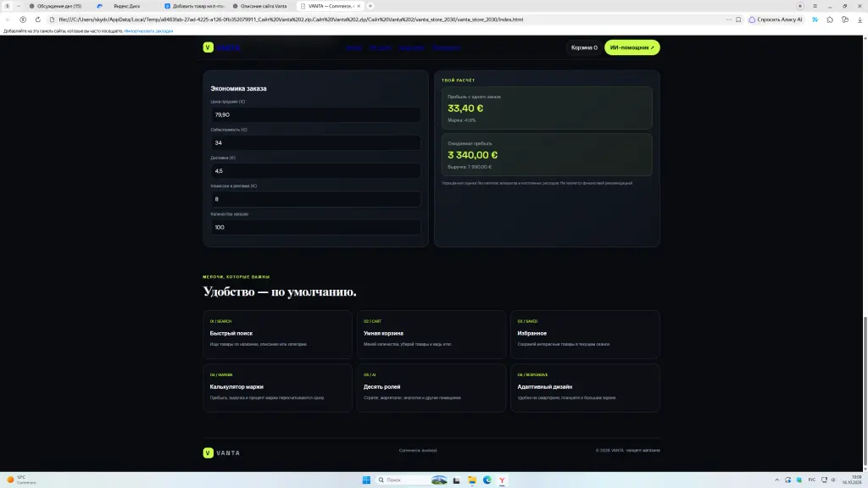Focus the Себестоимость input with value 34

click(x=315, y=142)
